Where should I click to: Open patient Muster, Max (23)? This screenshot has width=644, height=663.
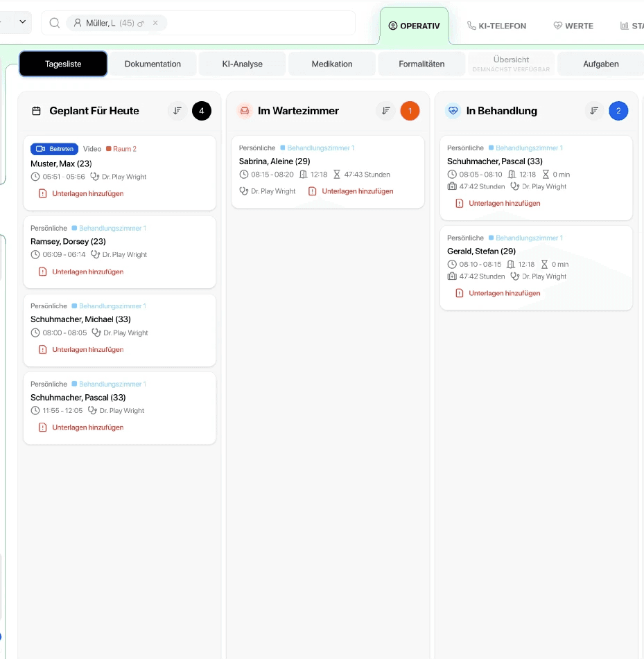(x=61, y=163)
